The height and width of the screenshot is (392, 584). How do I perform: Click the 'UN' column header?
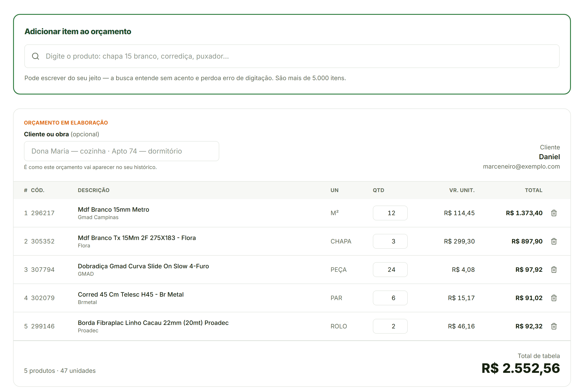[x=334, y=190]
